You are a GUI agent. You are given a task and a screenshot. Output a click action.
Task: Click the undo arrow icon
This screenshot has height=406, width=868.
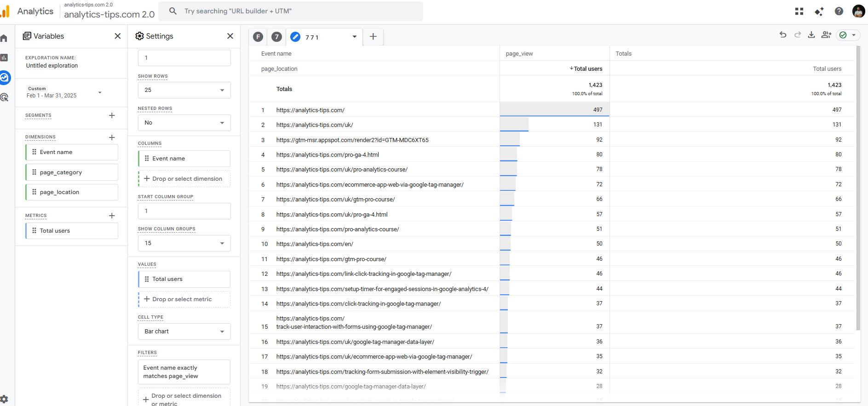pyautogui.click(x=783, y=35)
